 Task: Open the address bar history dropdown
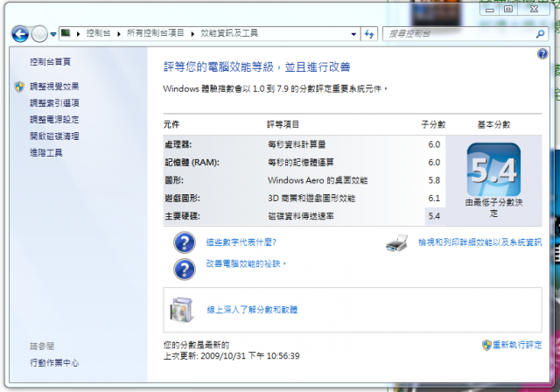coord(353,34)
